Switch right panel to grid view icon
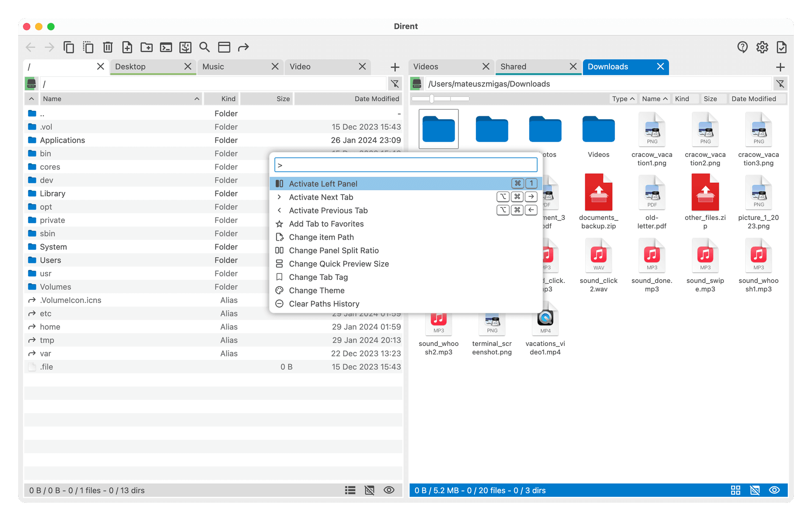This screenshot has height=521, width=812. coord(736,490)
